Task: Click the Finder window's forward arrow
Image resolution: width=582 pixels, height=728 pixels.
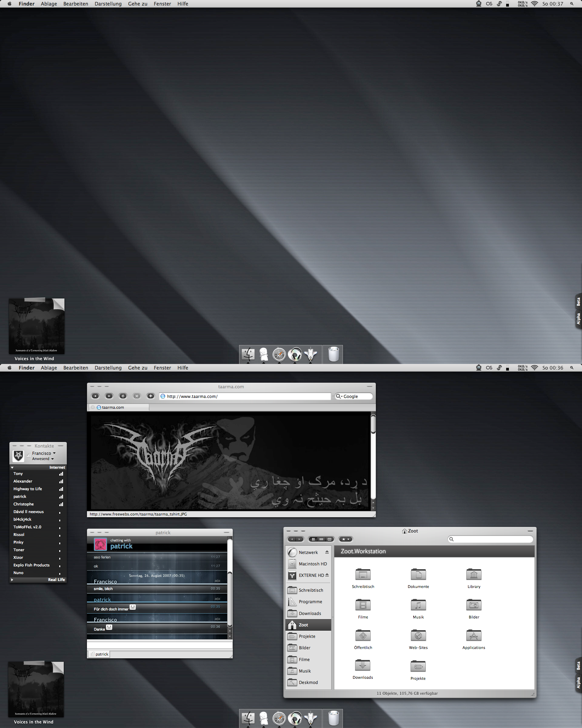Action: tap(300, 539)
